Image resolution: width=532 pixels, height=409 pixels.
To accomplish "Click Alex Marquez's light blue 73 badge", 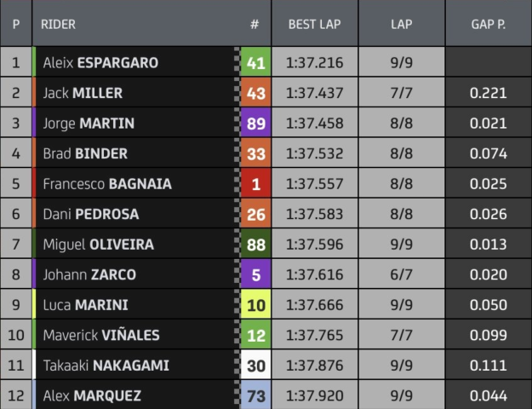I will pos(255,395).
